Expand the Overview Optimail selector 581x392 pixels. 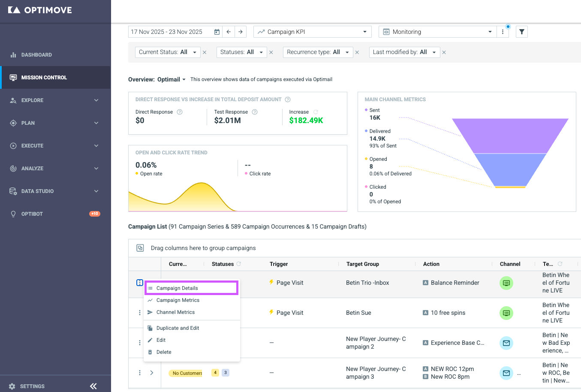click(x=172, y=79)
